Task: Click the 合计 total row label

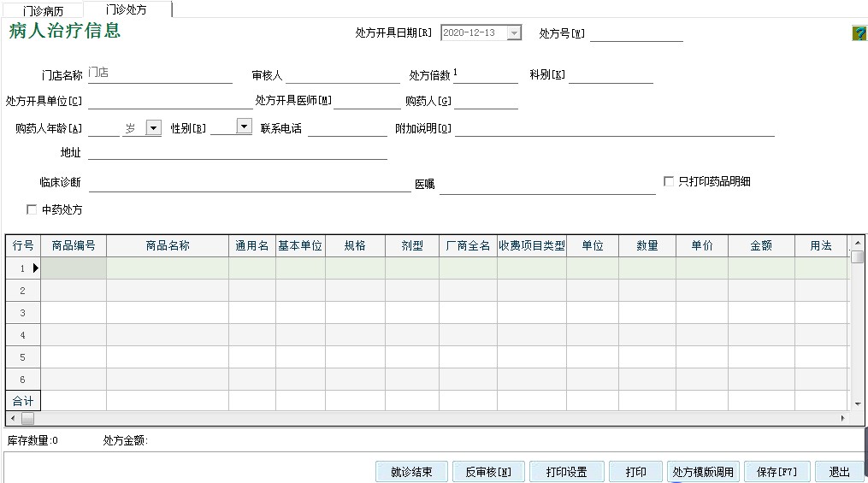Action: [x=23, y=401]
